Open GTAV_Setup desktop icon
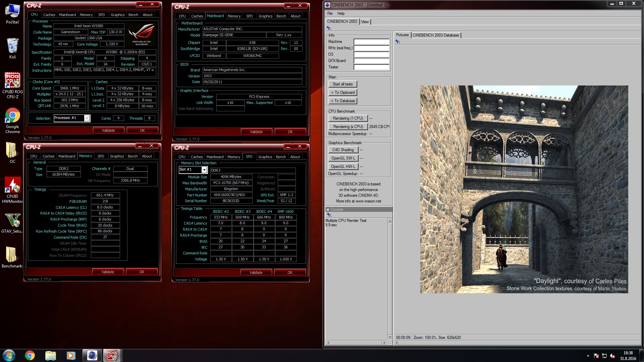 click(x=12, y=223)
